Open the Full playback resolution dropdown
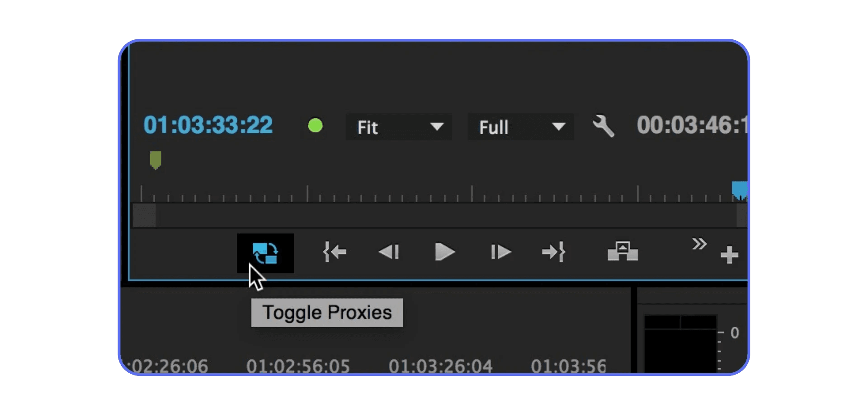Viewport: 868px width, 413px height. click(521, 127)
